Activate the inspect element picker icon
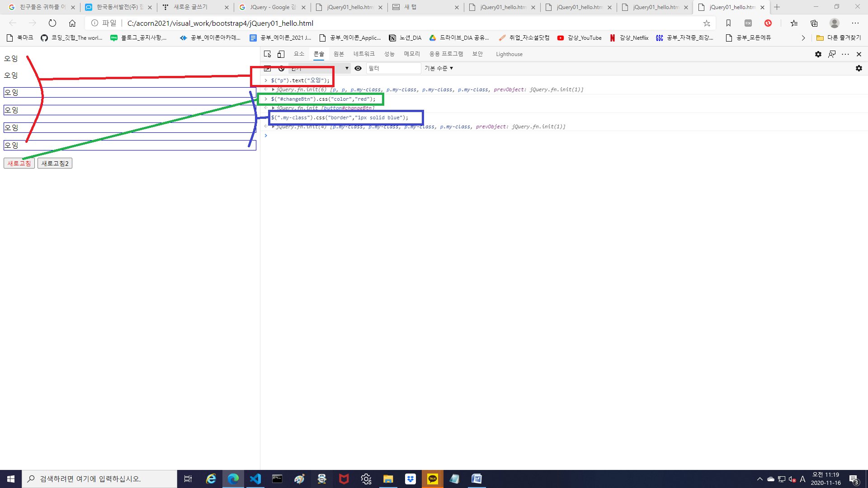The width and height of the screenshot is (868, 488). [267, 54]
